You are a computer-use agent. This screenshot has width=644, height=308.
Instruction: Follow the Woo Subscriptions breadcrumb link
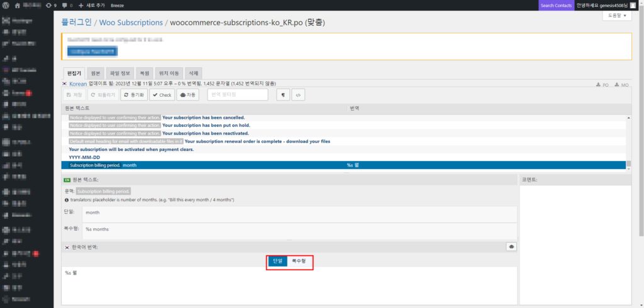(x=131, y=23)
